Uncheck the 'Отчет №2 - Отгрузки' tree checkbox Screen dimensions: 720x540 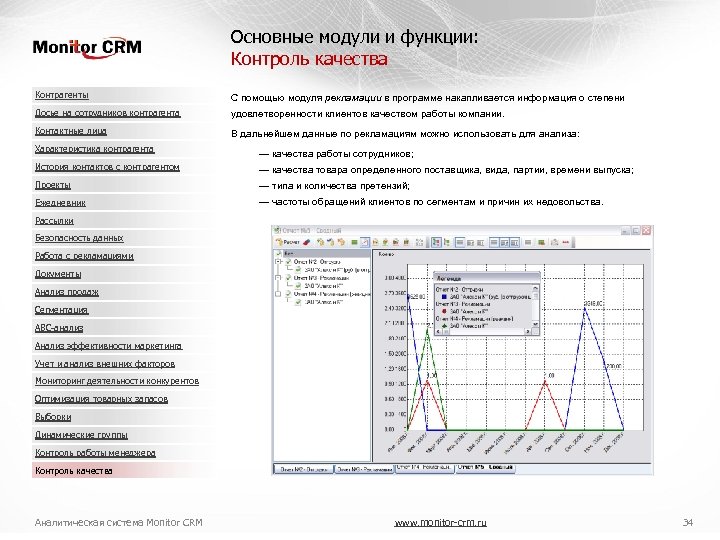click(x=289, y=262)
